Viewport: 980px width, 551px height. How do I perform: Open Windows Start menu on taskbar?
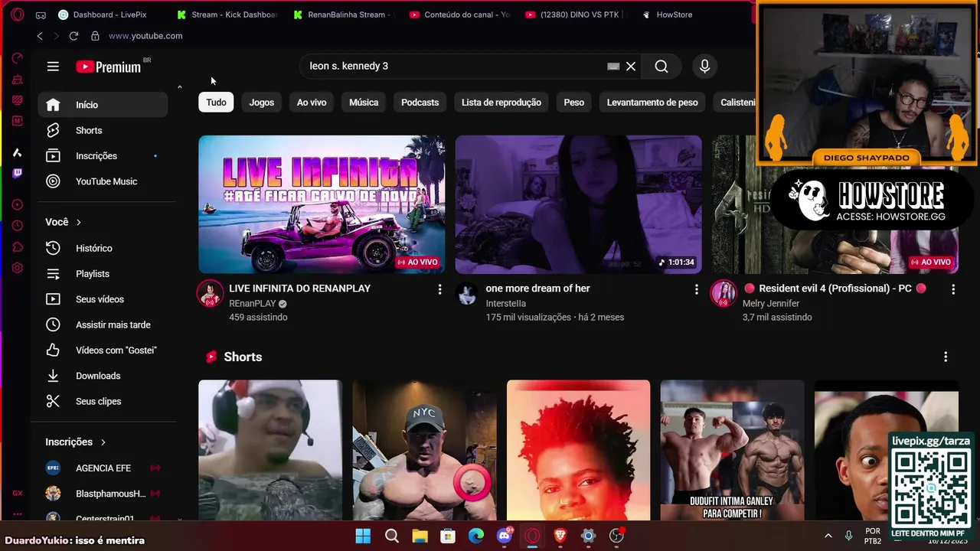pyautogui.click(x=363, y=536)
